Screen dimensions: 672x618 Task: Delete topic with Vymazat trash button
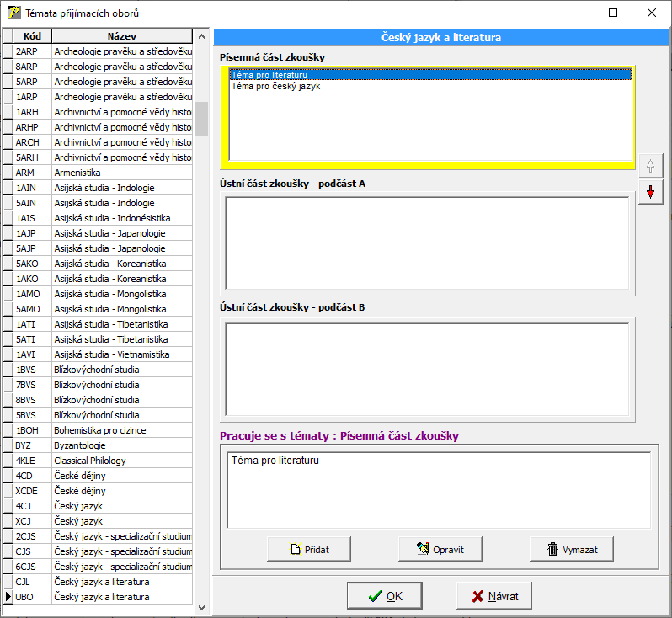tap(572, 549)
